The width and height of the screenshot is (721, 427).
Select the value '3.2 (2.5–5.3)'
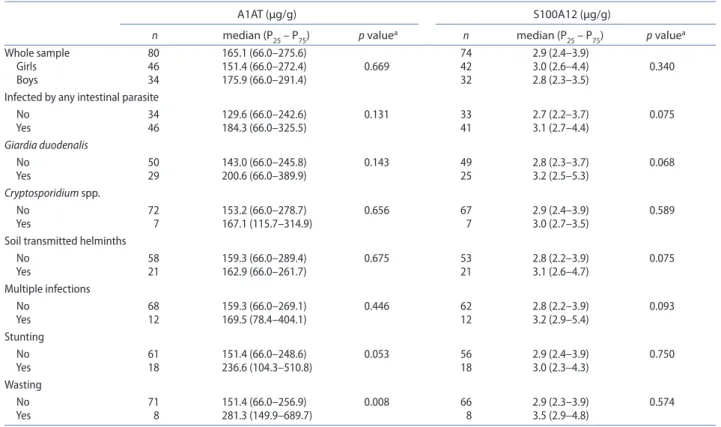561,176
